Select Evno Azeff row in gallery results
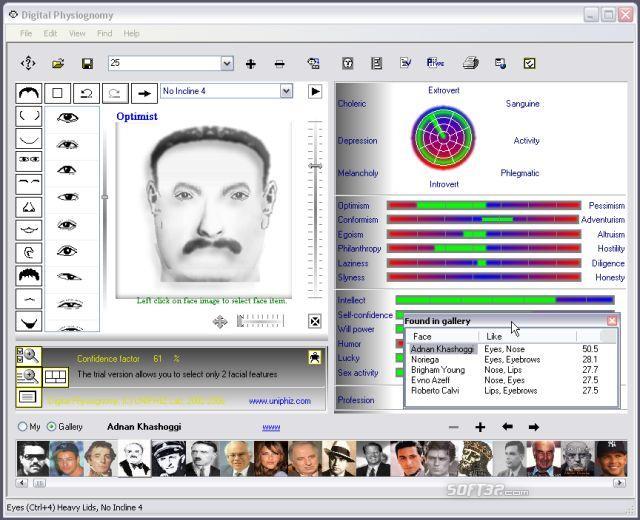The image size is (640, 520). [x=512, y=380]
